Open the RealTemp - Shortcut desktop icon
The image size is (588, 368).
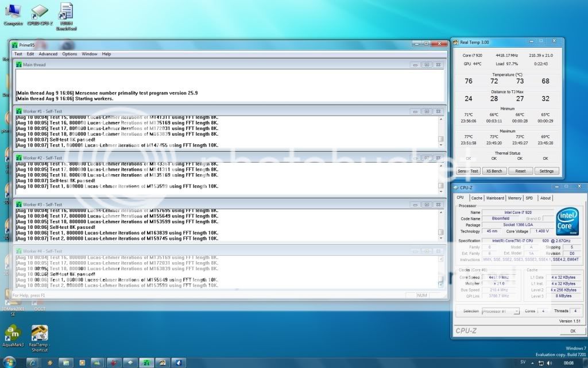click(40, 338)
